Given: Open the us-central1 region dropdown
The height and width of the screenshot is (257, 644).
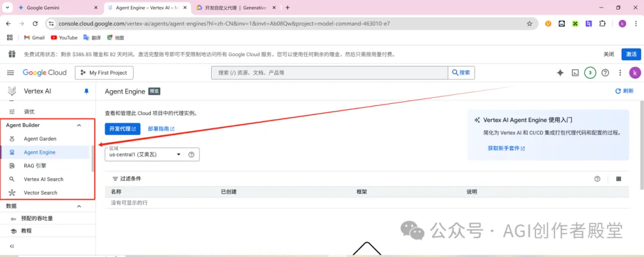Looking at the screenshot, I should pos(153,155).
